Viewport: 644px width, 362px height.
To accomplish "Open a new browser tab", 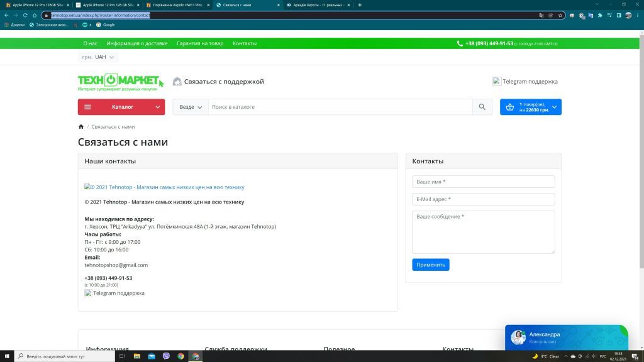I will click(x=360, y=5).
